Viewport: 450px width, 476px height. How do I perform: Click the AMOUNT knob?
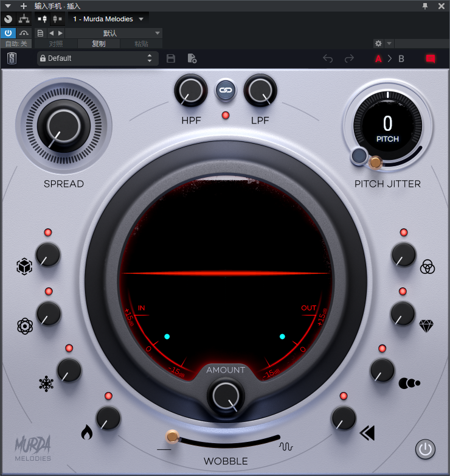(226, 396)
